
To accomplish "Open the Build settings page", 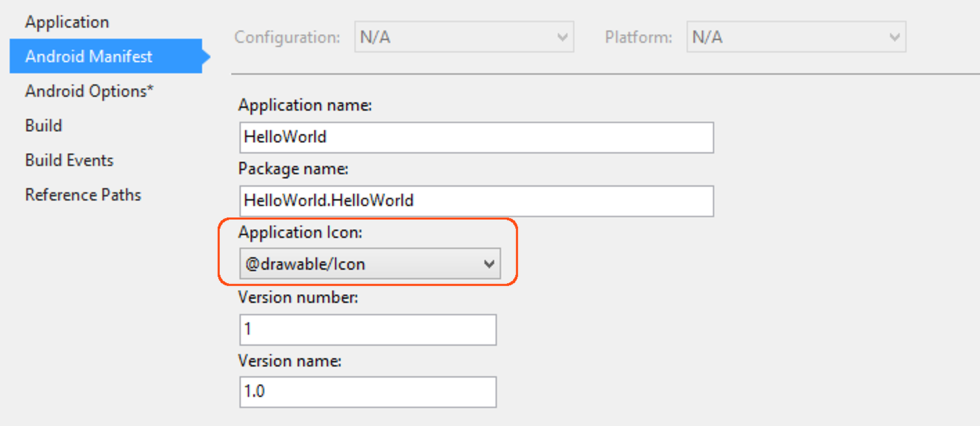I will [43, 125].
